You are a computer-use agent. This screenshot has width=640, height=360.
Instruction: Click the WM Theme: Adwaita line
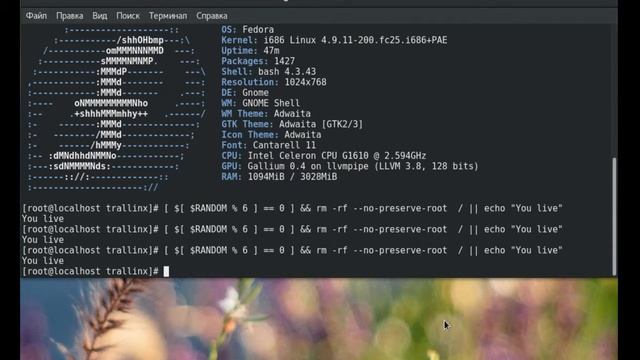[x=266, y=113]
